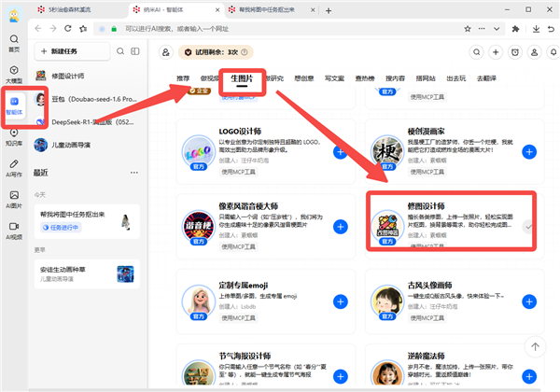Select the 智能体 sidebar icon

[14, 105]
